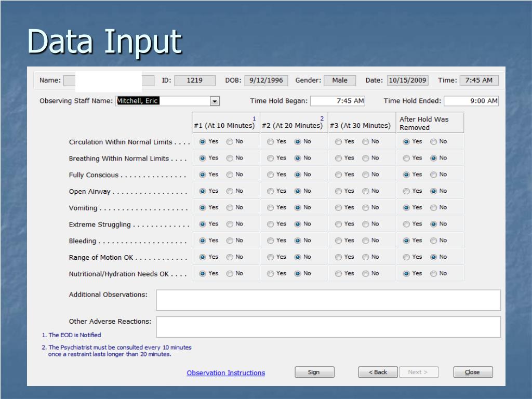This screenshot has width=532, height=399.
Task: Click the DOB field 9/12/1996
Action: [266, 81]
